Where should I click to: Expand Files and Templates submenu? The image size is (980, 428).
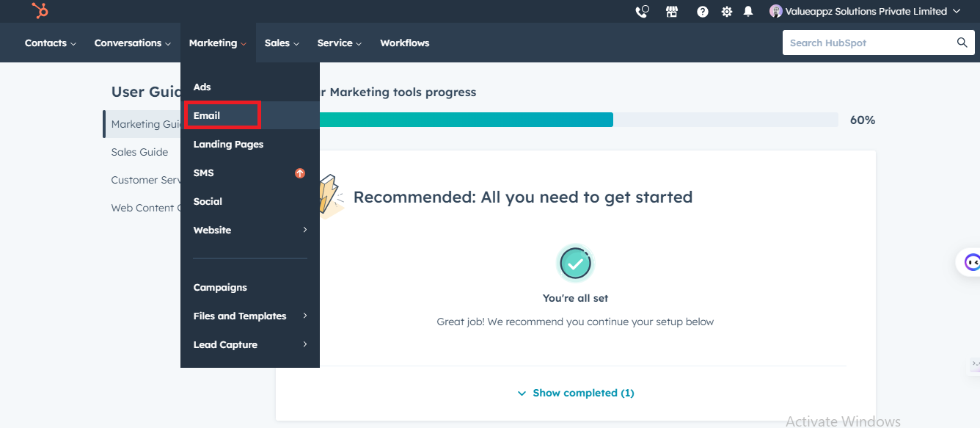304,316
